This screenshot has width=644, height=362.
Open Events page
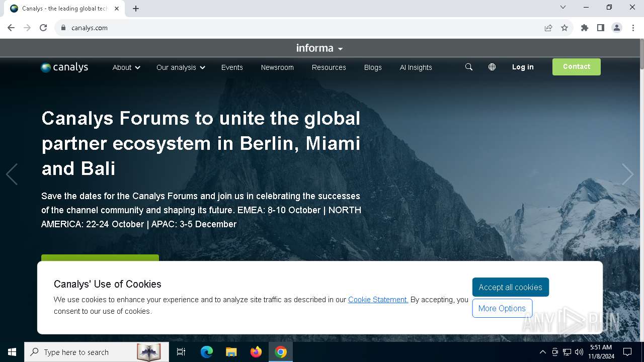click(232, 67)
